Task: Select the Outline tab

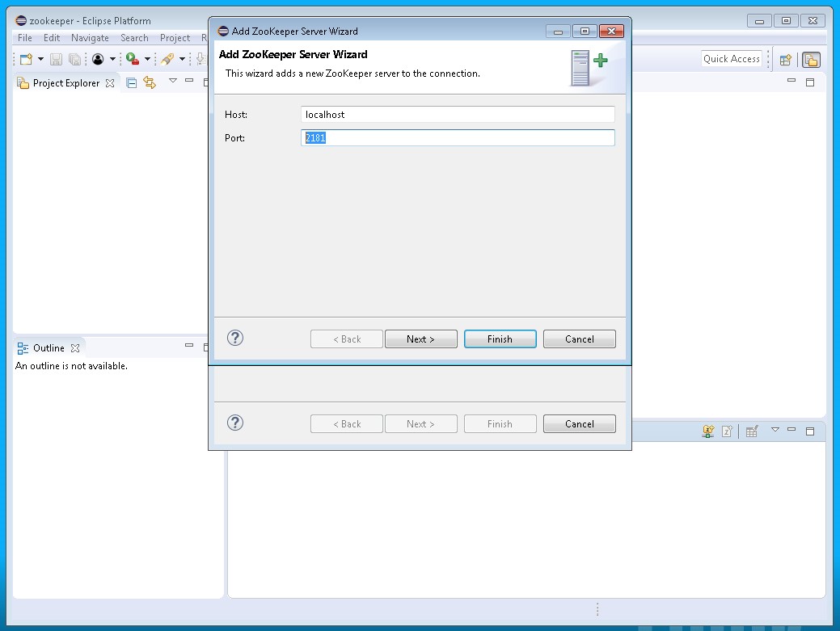Action: coord(49,348)
